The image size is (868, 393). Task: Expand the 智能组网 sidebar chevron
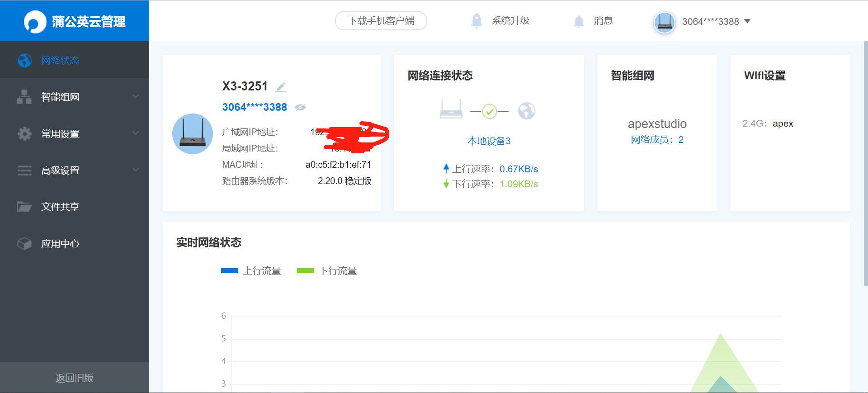coord(136,96)
